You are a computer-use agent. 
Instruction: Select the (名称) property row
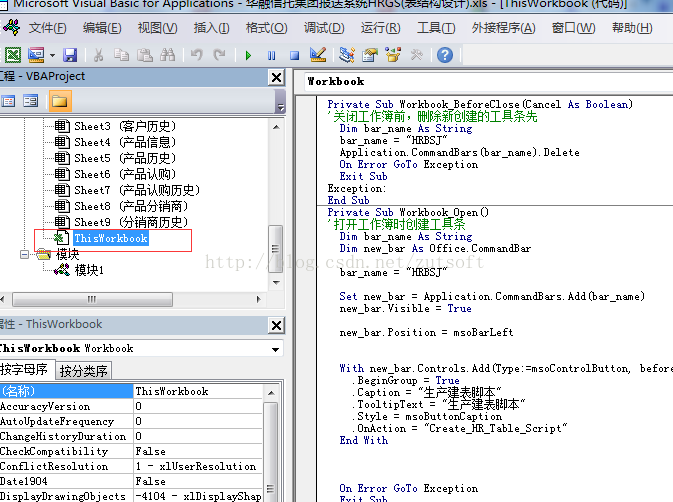(131, 391)
